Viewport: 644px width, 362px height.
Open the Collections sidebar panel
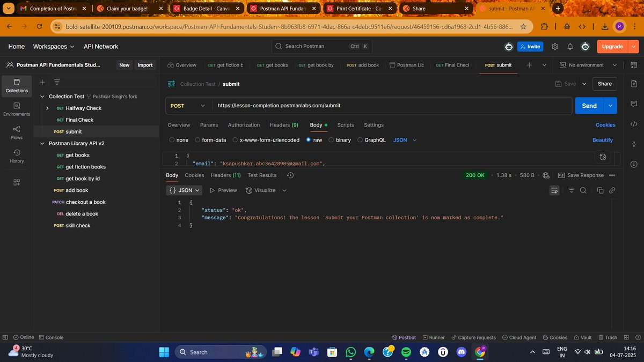click(x=17, y=86)
